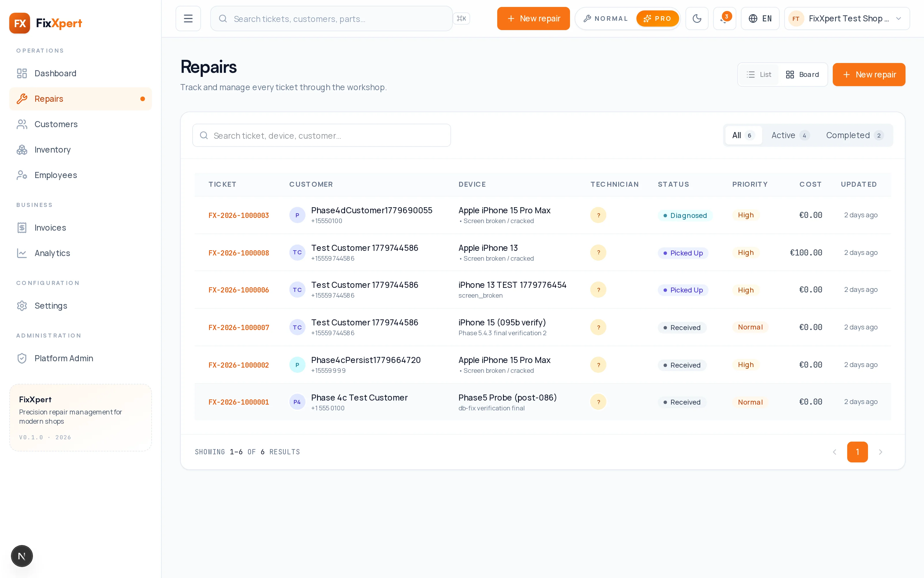This screenshot has width=924, height=578.
Task: Open ticket FX-2026-1000002
Action: point(239,365)
